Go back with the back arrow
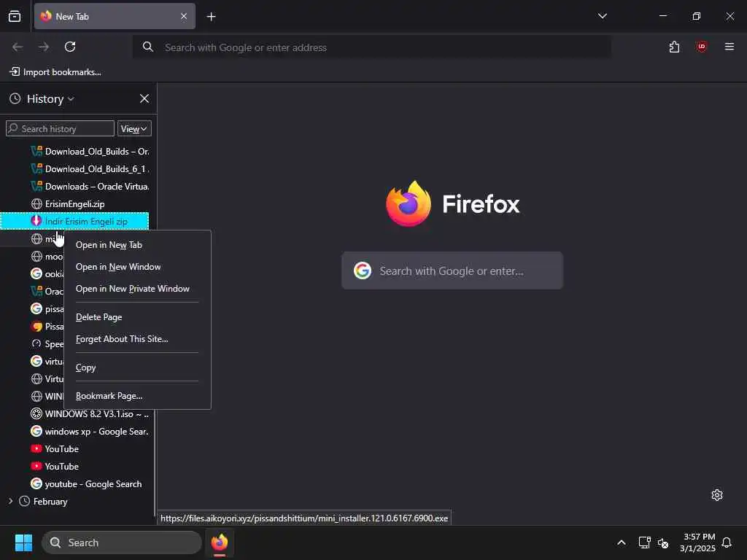Screen dimensions: 747x560 (x=18, y=47)
